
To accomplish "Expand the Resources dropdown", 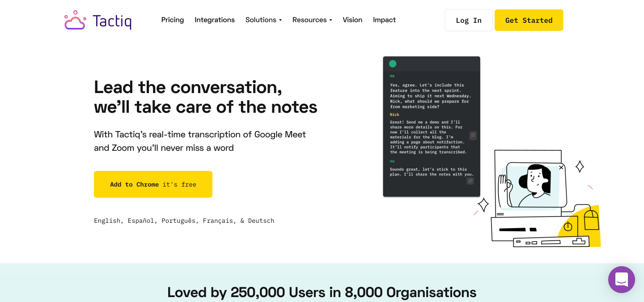I will (x=312, y=20).
